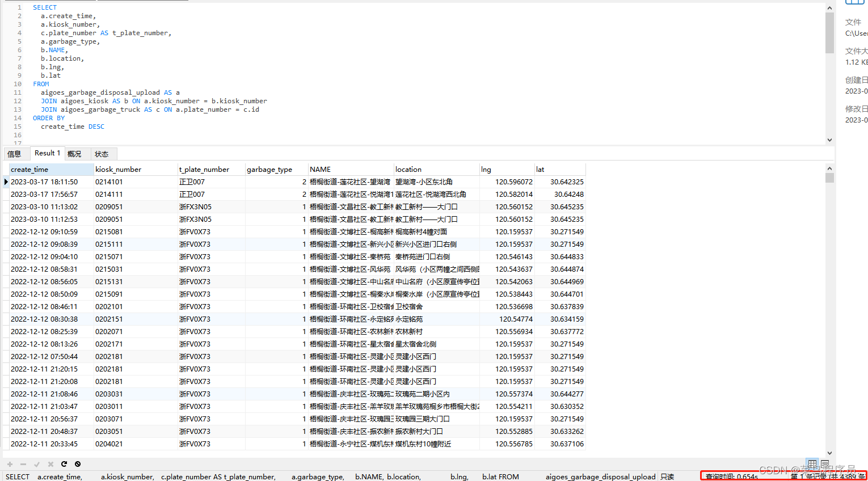Switch to the 概况 tab
The width and height of the screenshot is (868, 481).
(x=74, y=153)
